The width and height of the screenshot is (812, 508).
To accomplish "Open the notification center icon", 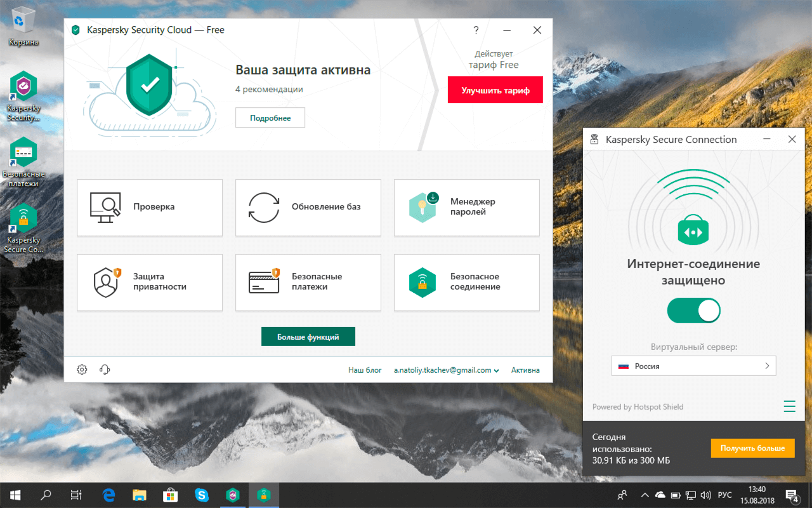I will click(x=792, y=495).
